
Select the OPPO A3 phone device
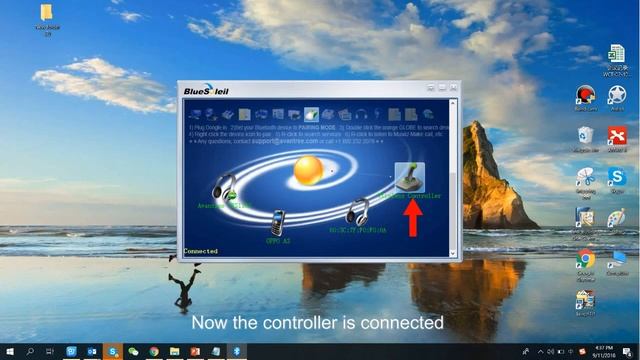[278, 223]
